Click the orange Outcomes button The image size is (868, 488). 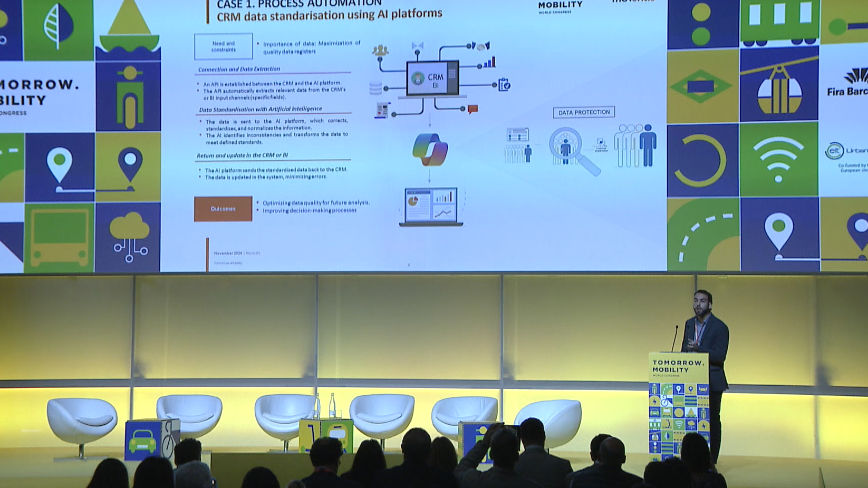click(x=224, y=208)
